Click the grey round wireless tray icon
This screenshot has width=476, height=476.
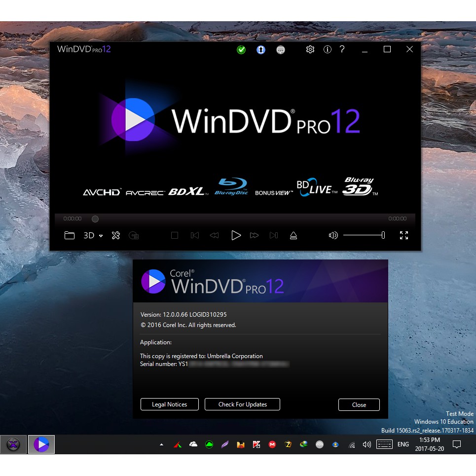click(320, 445)
